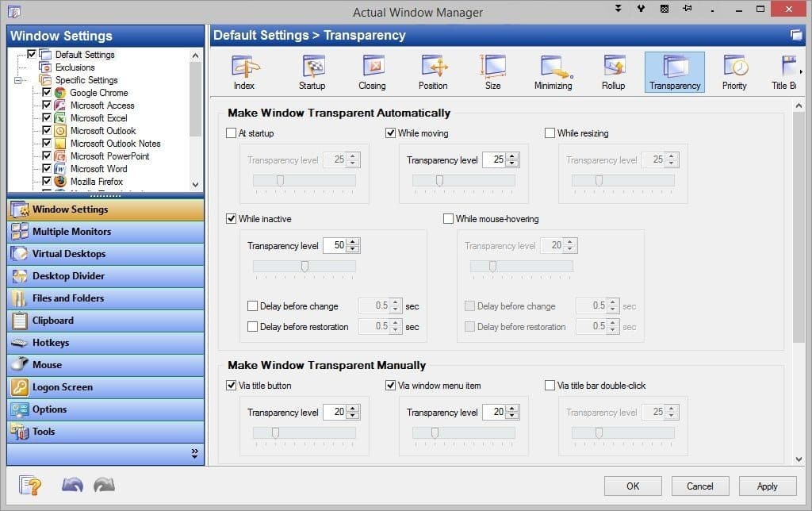Select the Rollup settings icon
Image resolution: width=812 pixels, height=511 pixels.
[x=613, y=70]
